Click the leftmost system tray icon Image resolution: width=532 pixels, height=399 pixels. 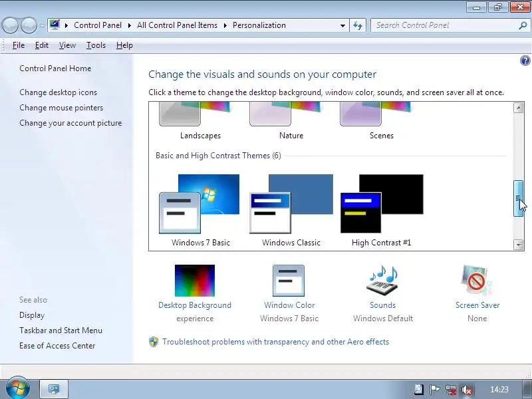[419, 390]
